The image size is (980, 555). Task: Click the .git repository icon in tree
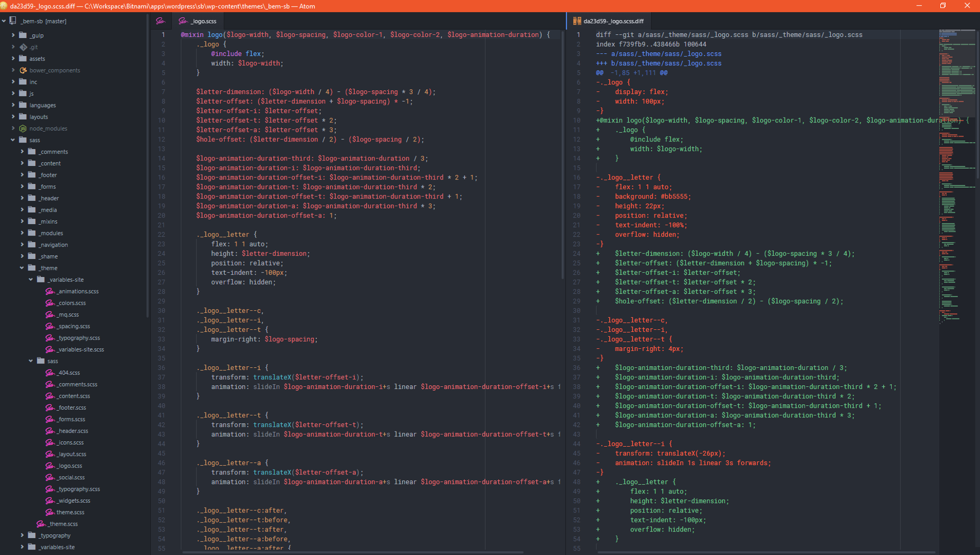tap(23, 47)
